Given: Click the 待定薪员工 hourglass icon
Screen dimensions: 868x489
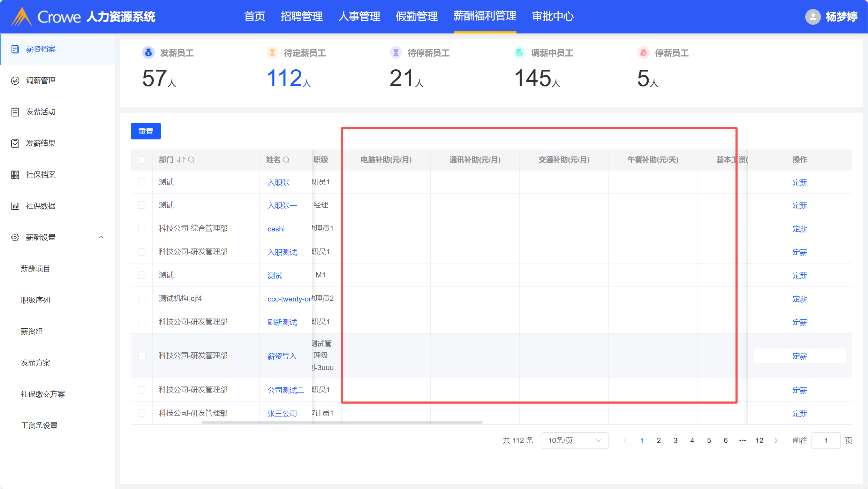Looking at the screenshot, I should coord(272,53).
